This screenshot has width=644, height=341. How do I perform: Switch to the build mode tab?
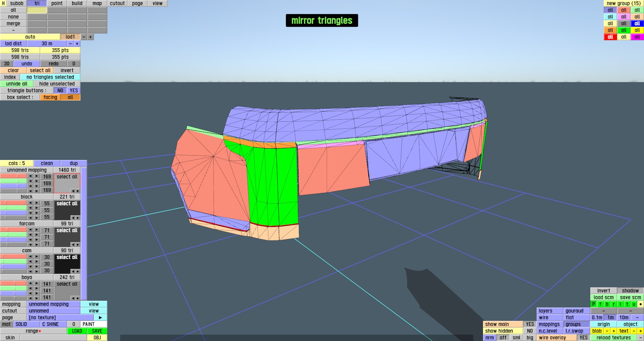click(x=77, y=3)
